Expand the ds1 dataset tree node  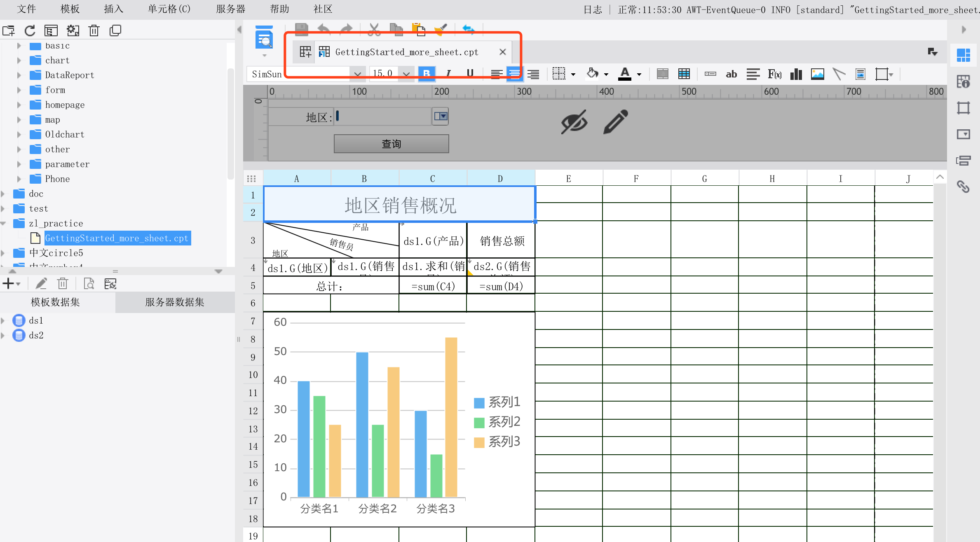pos(3,320)
